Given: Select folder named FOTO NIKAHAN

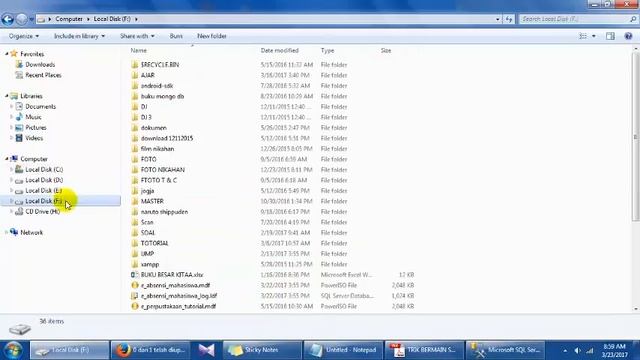Looking at the screenshot, I should point(162,170).
